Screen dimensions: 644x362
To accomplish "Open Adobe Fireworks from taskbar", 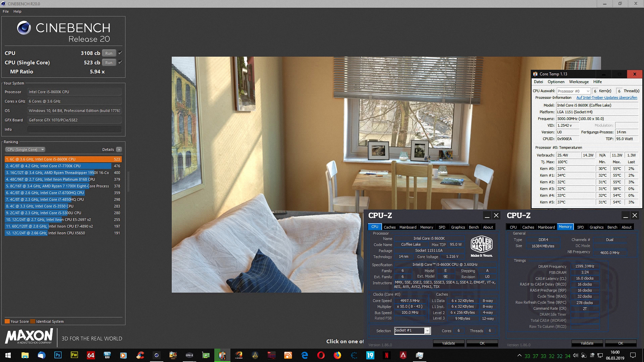I will [74, 355].
